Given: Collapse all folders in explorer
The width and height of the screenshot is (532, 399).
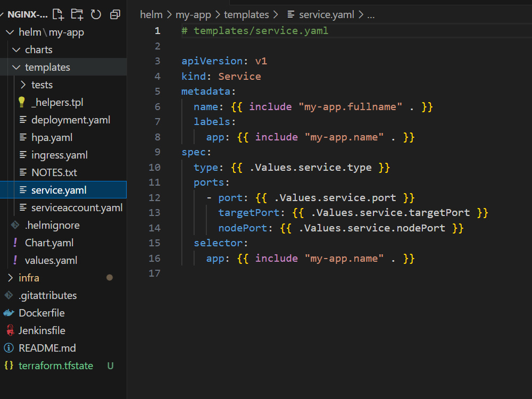Looking at the screenshot, I should [x=114, y=14].
